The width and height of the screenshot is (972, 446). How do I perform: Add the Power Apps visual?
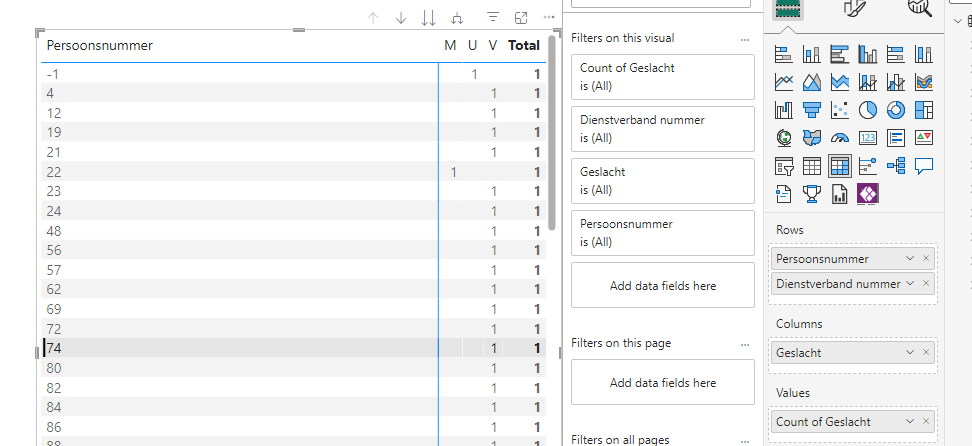(868, 194)
